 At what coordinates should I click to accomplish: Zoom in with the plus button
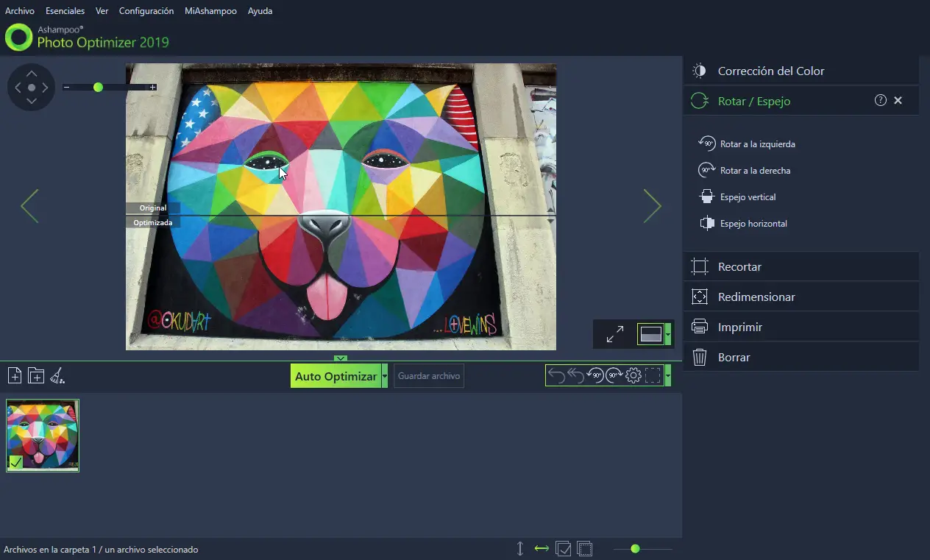coord(153,88)
